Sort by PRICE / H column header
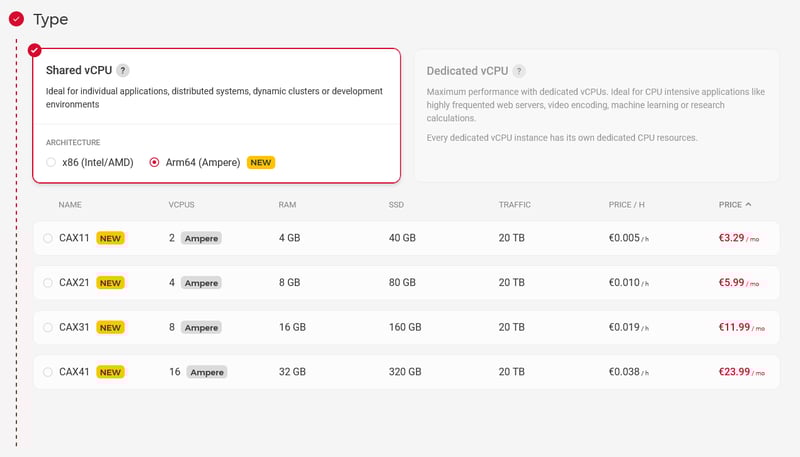Image resolution: width=800 pixels, height=457 pixels. [x=626, y=204]
